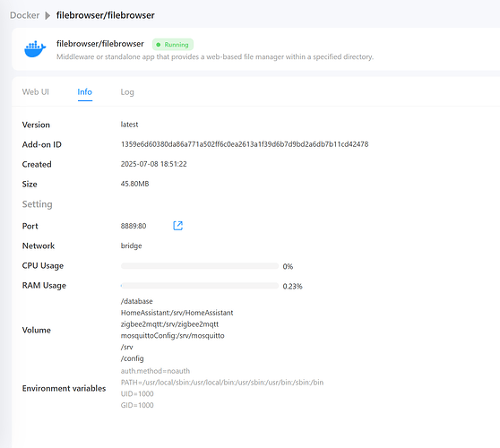Viewport: 500px width, 448px height.
Task: Click the zigbee2mqtt:/srv/zigbee2mqtt volume entry
Action: [169, 324]
